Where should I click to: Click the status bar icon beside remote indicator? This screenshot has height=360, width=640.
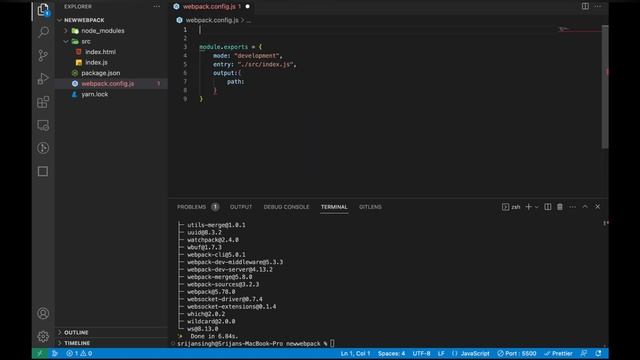55,353
